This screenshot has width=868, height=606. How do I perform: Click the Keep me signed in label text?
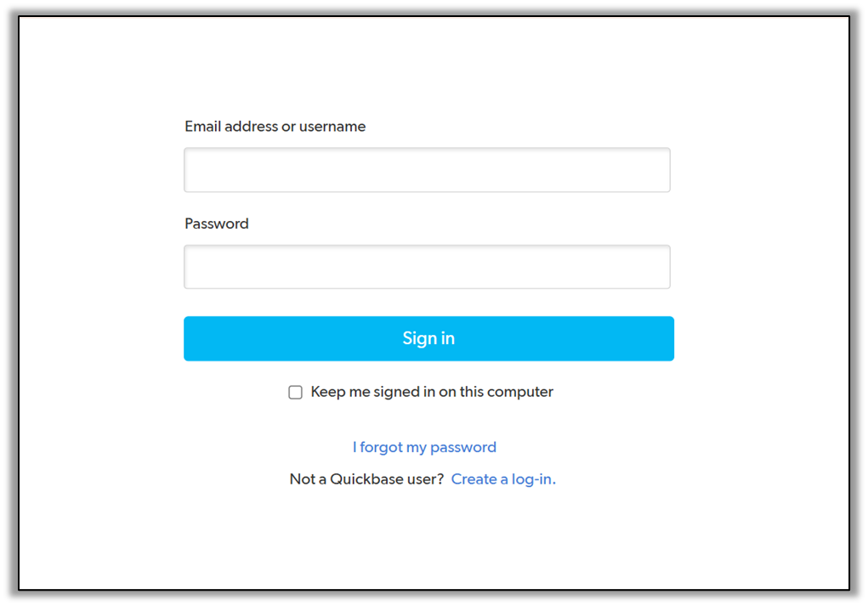click(x=432, y=392)
